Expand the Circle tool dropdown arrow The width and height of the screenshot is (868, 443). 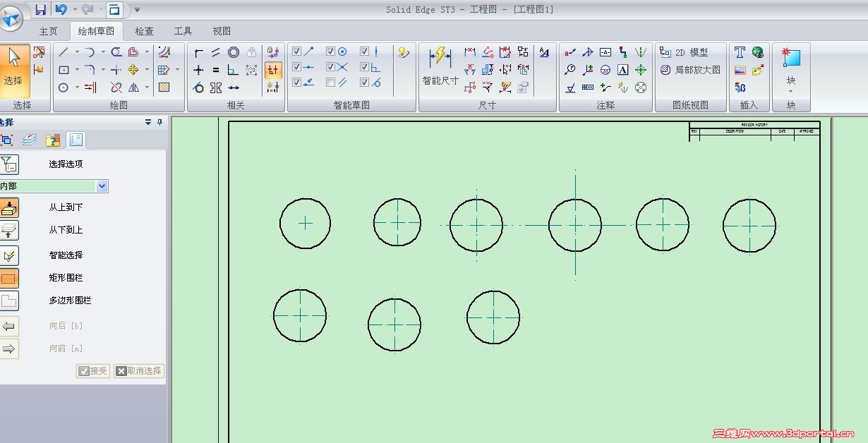click(x=77, y=87)
